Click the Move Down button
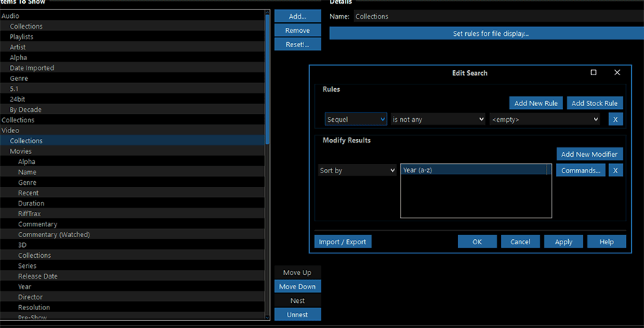Viewport: 644px width, 328px height. coord(298,286)
